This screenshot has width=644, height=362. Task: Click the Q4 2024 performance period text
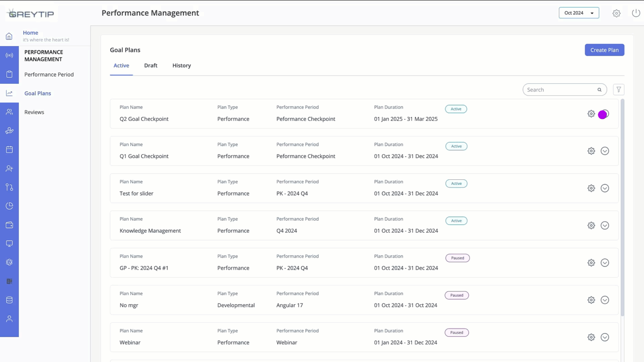pyautogui.click(x=286, y=231)
